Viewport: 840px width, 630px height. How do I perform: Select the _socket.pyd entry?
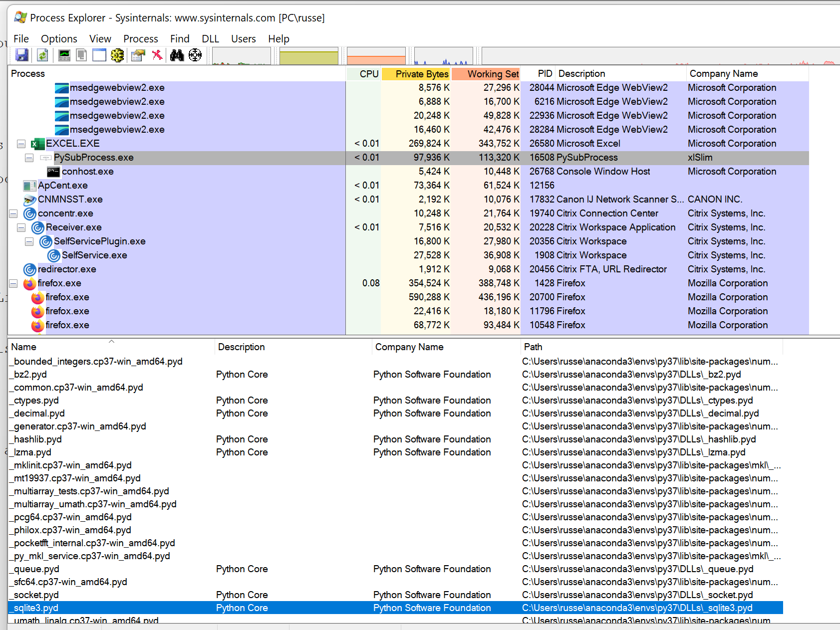click(x=395, y=595)
